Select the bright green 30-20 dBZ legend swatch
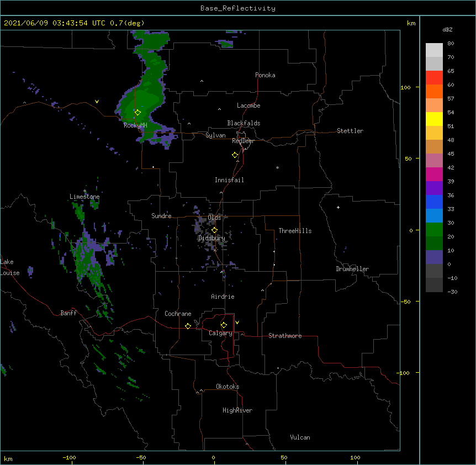This screenshot has height=465, width=476. 434,230
